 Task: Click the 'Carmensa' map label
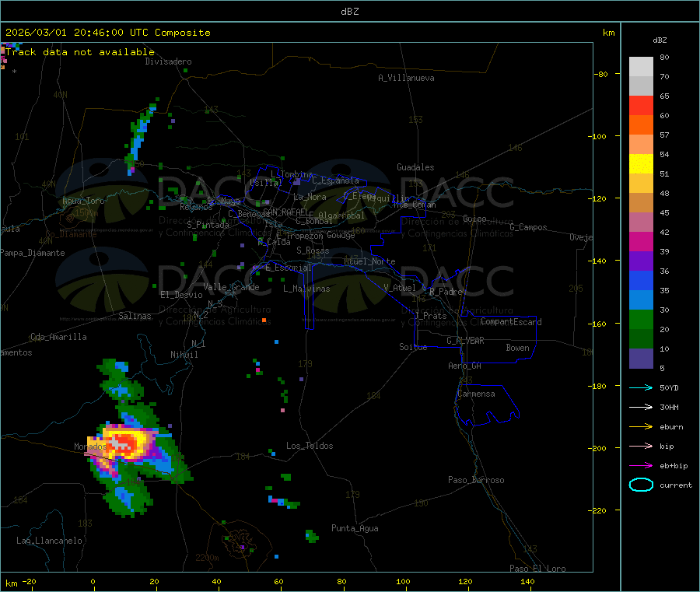point(476,394)
